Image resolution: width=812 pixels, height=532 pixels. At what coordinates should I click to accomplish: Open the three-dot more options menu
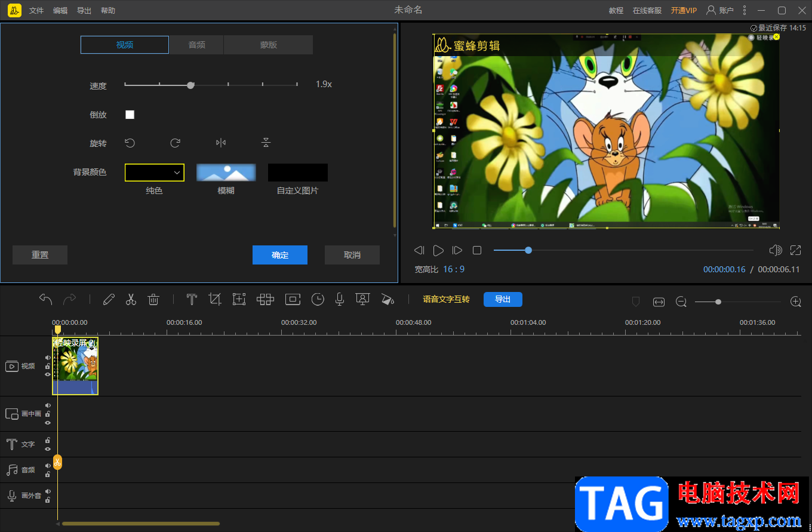click(745, 10)
